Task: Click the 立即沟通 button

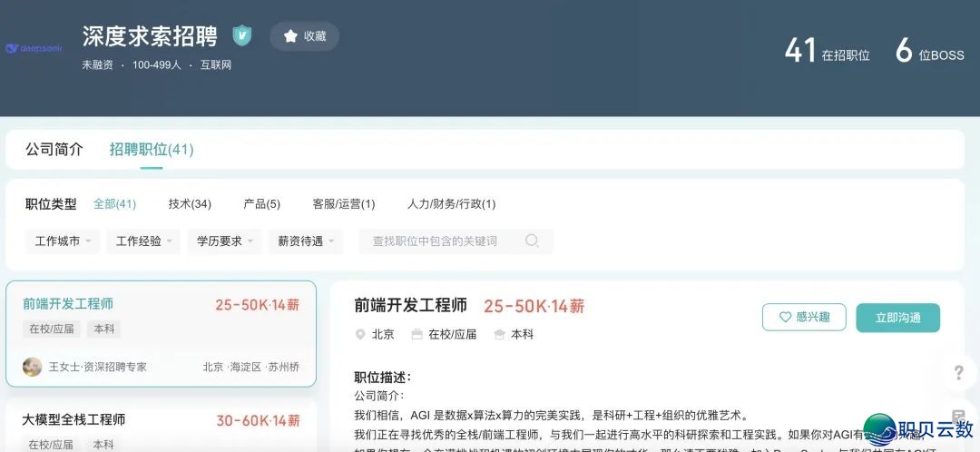Action: point(897,318)
